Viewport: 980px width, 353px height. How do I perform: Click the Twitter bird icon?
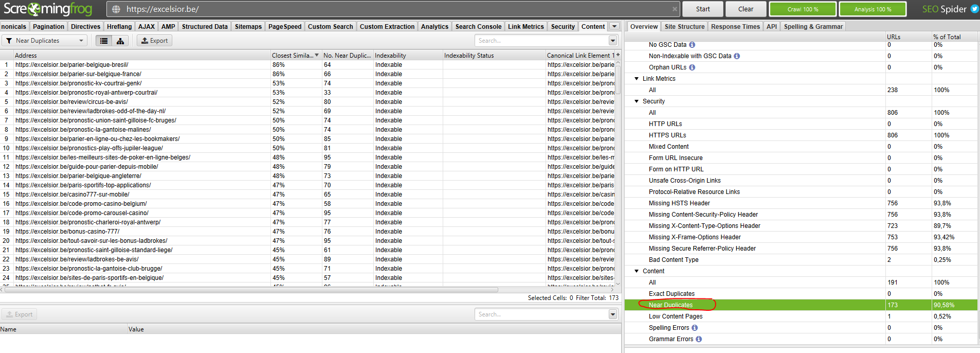tap(974, 9)
